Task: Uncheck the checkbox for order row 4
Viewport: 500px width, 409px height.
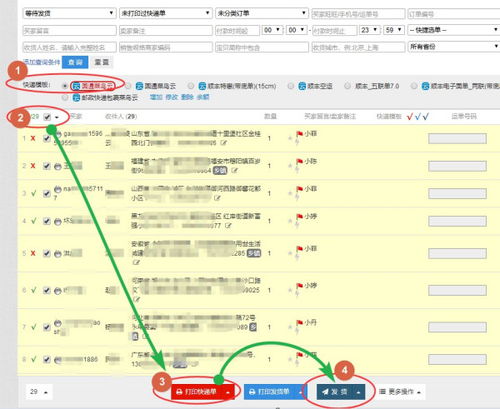Action: click(47, 221)
